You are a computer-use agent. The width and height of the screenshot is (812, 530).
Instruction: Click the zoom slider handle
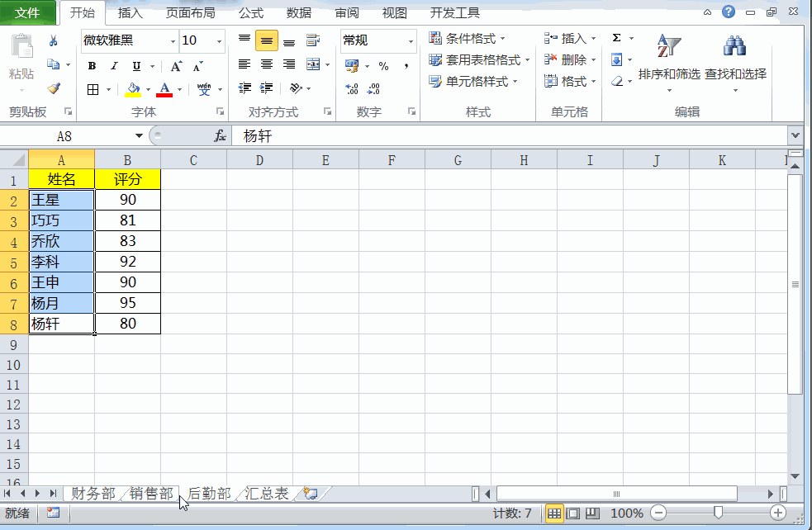[x=718, y=513]
